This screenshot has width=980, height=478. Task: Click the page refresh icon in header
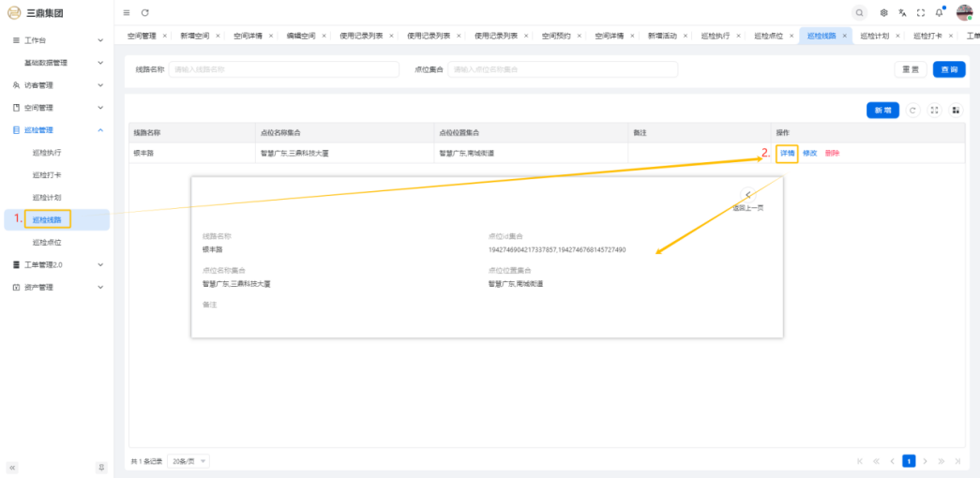[x=144, y=12]
